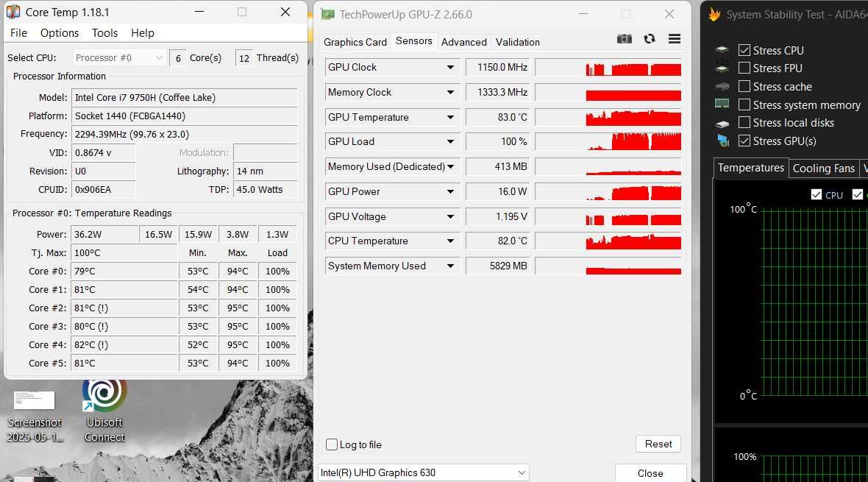Switch to GPU-Z Graphics Card tab
The width and height of the screenshot is (868, 482).
coord(355,42)
